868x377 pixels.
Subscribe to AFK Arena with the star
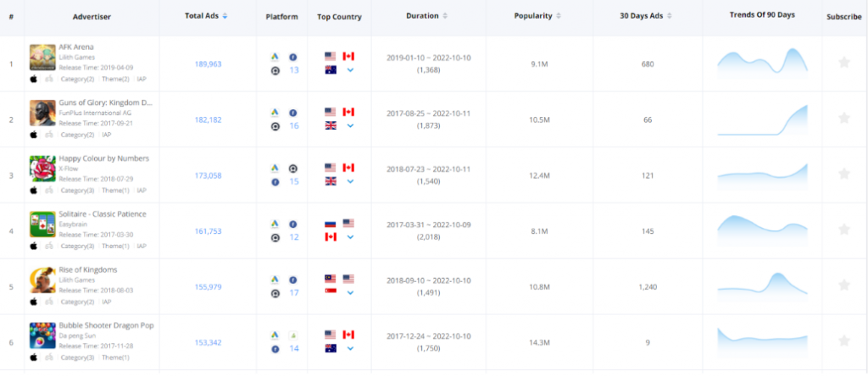coord(843,62)
